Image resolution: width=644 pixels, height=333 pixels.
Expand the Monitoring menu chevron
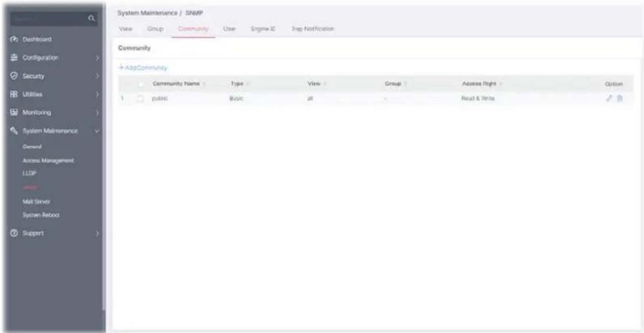click(x=97, y=112)
